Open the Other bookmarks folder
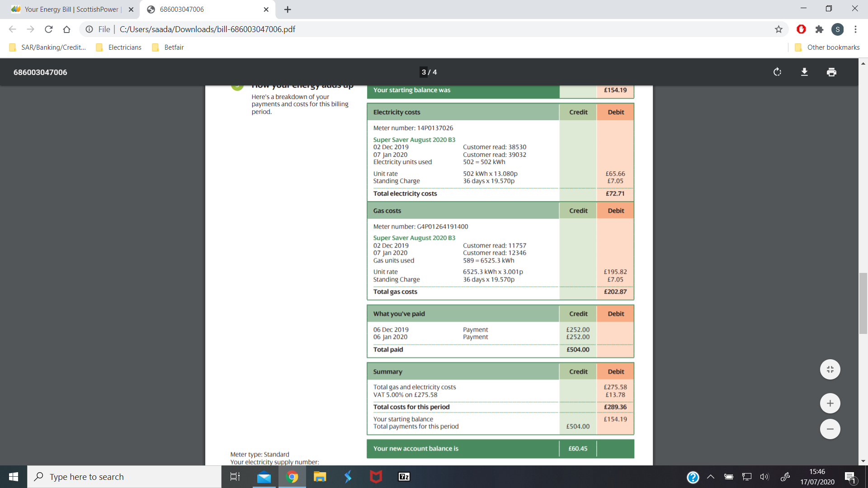This screenshot has width=868, height=488. 827,47
